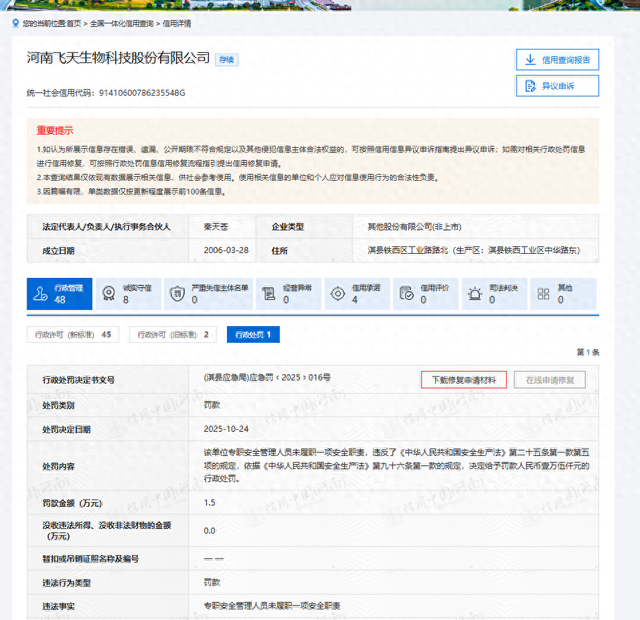Click the 处罚内容 description paragraph
Screen dimensions: 640x620
[396, 465]
